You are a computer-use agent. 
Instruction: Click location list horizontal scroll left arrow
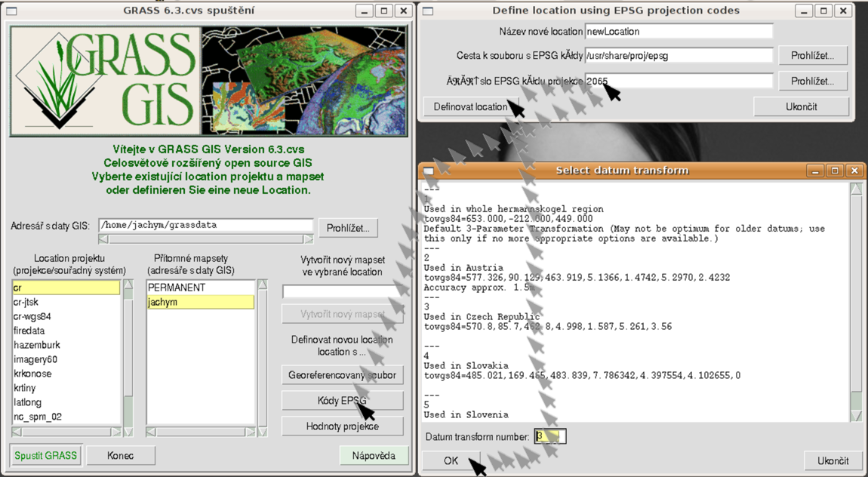[x=16, y=432]
